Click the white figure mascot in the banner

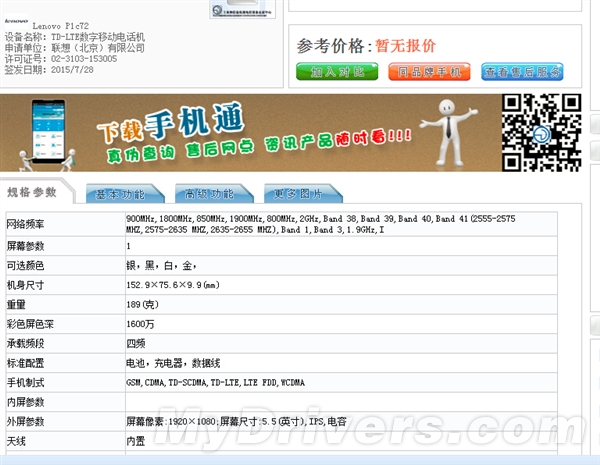(x=449, y=132)
